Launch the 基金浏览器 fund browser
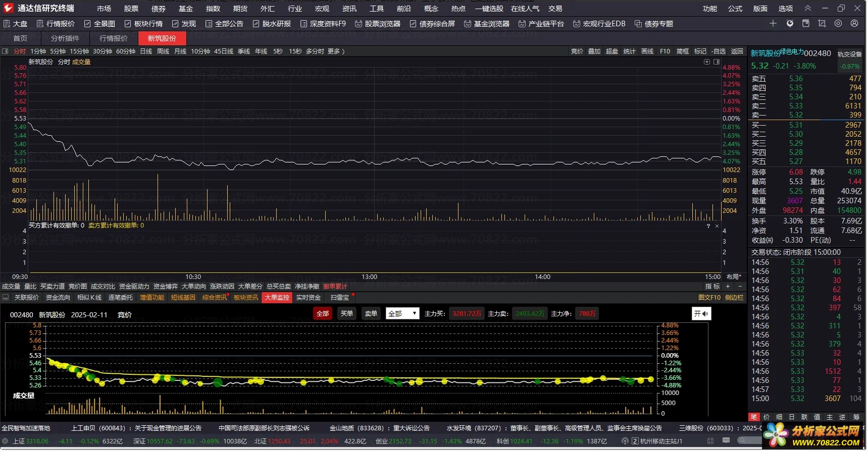 click(x=487, y=24)
